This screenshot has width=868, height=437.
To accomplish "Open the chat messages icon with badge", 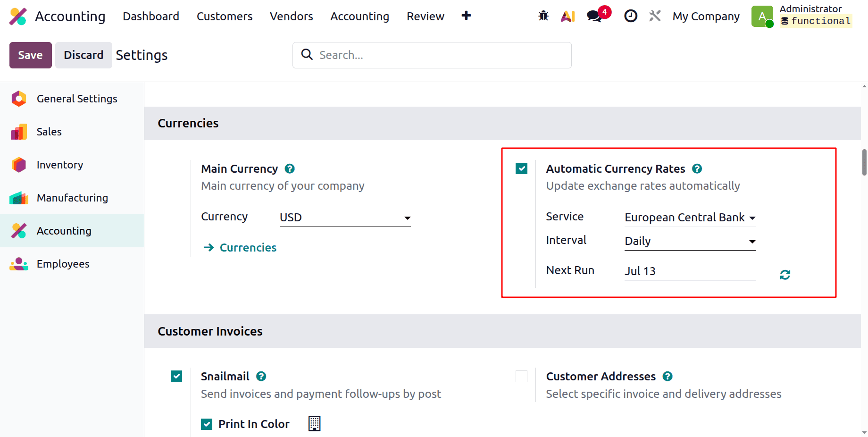I will (595, 16).
